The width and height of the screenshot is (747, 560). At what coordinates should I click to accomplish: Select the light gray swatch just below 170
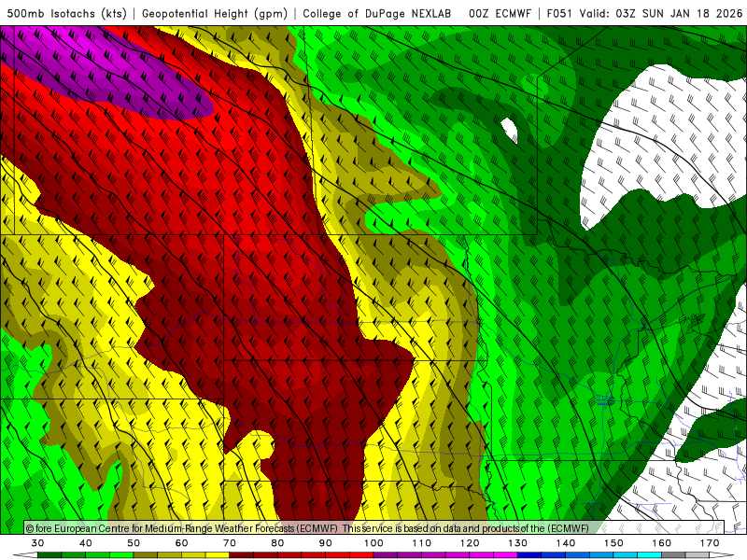click(698, 555)
